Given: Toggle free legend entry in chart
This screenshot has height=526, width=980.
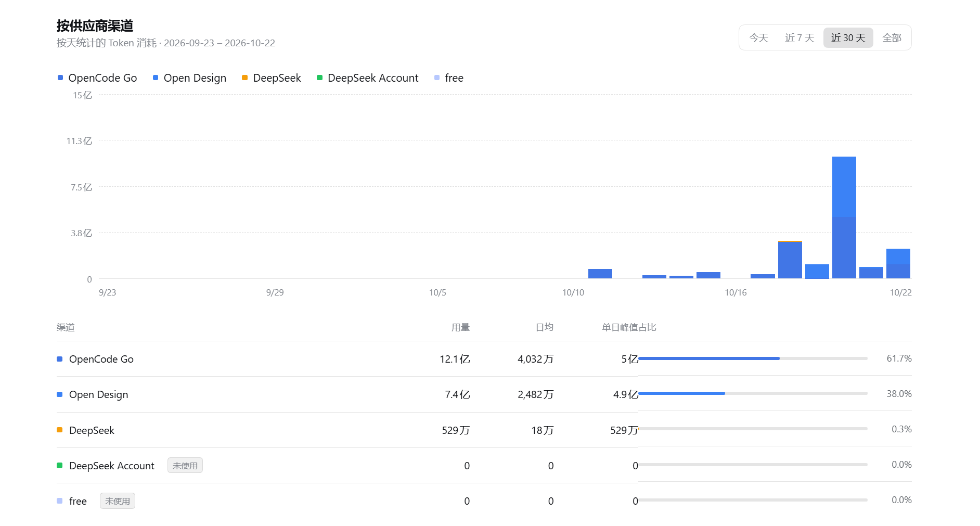Looking at the screenshot, I should pos(449,78).
